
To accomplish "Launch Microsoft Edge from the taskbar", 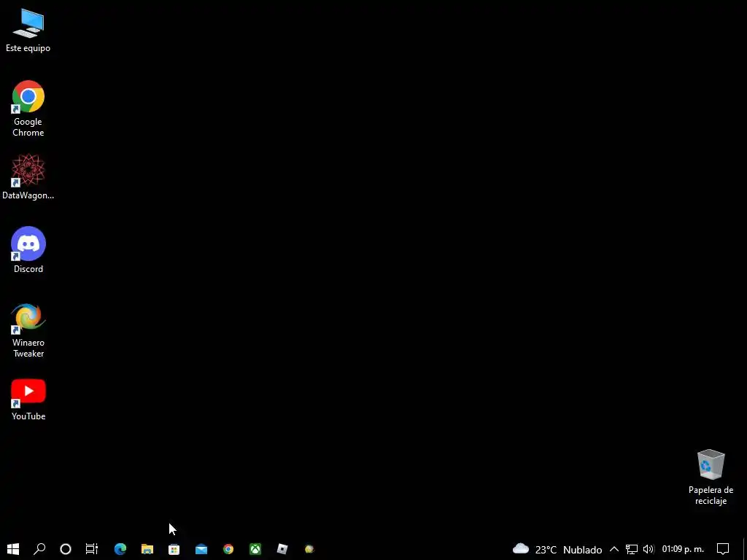I will 120,549.
